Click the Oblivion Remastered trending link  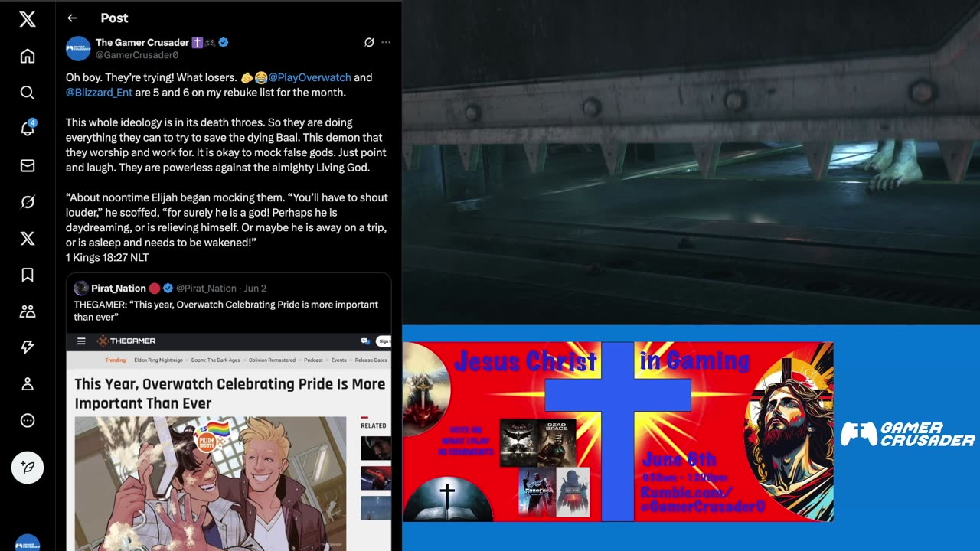tap(272, 360)
